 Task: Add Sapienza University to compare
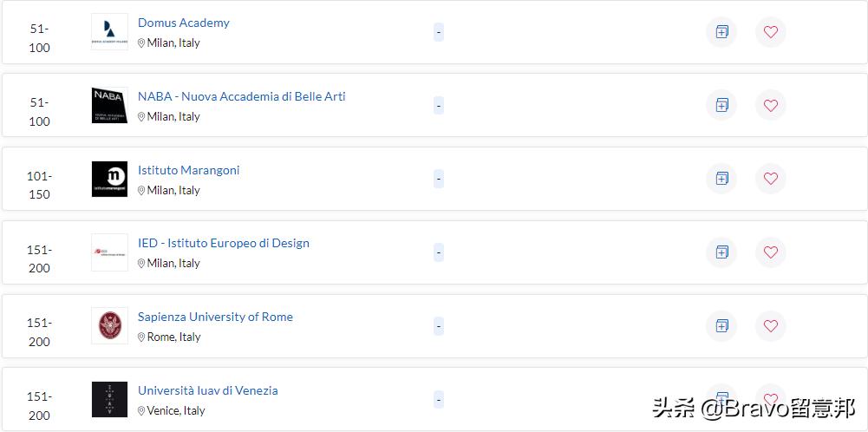pos(721,326)
